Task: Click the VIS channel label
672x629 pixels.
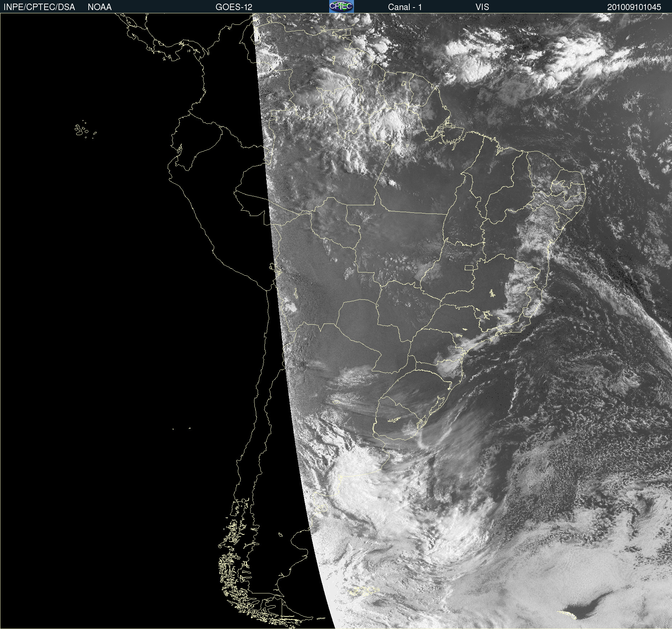Action: 482,7
